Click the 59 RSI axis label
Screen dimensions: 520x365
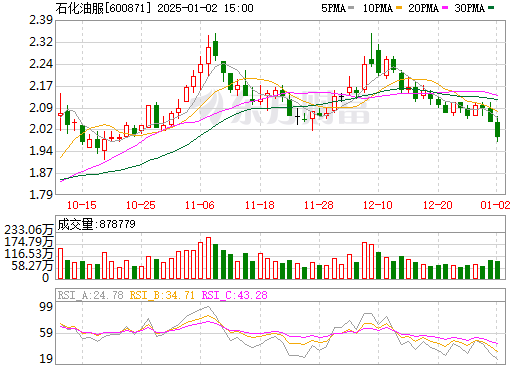(46, 333)
